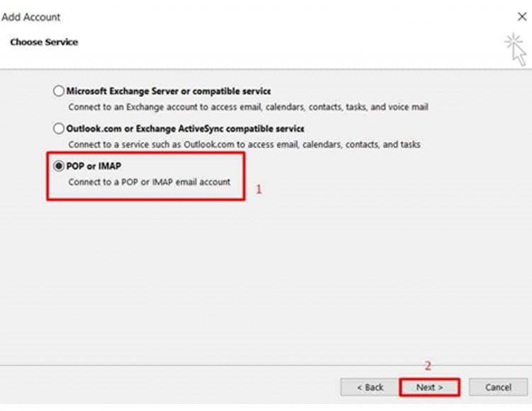Proceed with the 'Next >' button
The width and height of the screenshot is (532, 411).
click(x=430, y=388)
